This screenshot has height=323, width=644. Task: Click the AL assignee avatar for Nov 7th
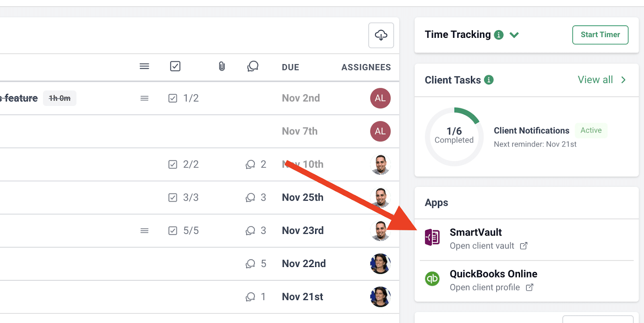click(380, 131)
